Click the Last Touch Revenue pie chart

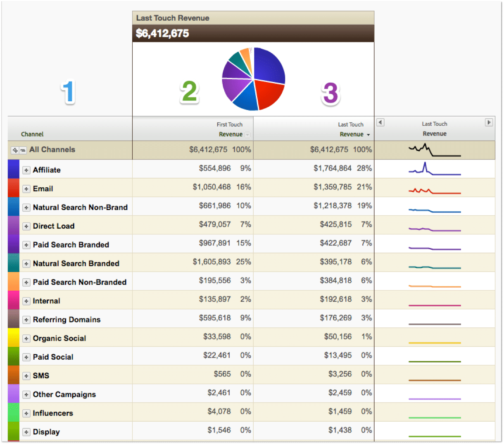click(x=253, y=79)
